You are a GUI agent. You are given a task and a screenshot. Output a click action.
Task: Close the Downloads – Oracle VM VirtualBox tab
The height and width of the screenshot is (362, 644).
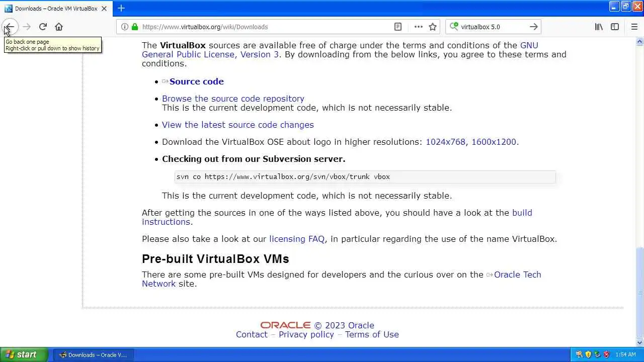(104, 9)
